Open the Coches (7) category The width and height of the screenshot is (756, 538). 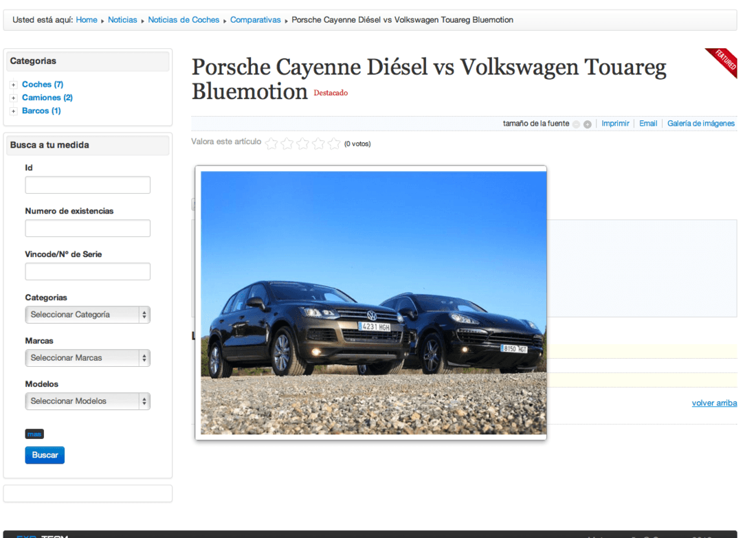click(43, 85)
